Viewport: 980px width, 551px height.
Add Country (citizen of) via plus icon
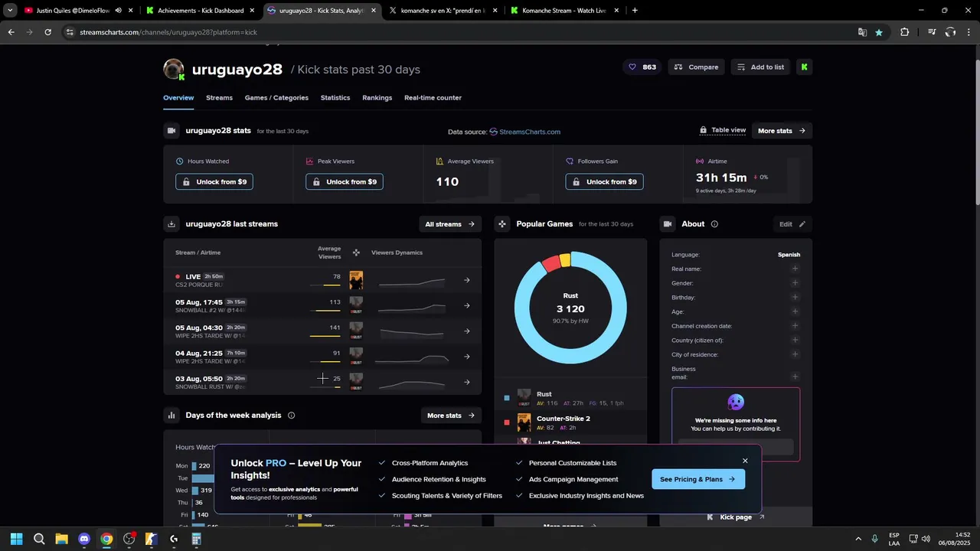click(x=795, y=340)
